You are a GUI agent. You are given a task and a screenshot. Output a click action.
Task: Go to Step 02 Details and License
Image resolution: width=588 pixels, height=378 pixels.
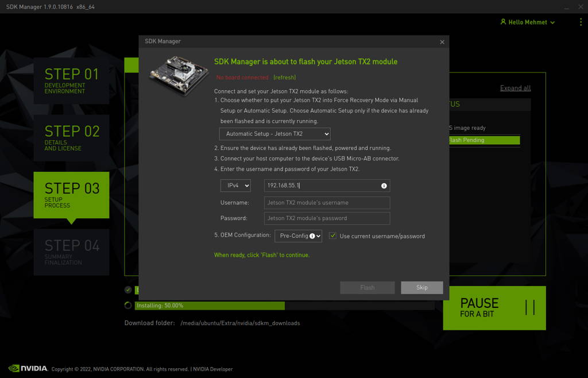(x=71, y=138)
